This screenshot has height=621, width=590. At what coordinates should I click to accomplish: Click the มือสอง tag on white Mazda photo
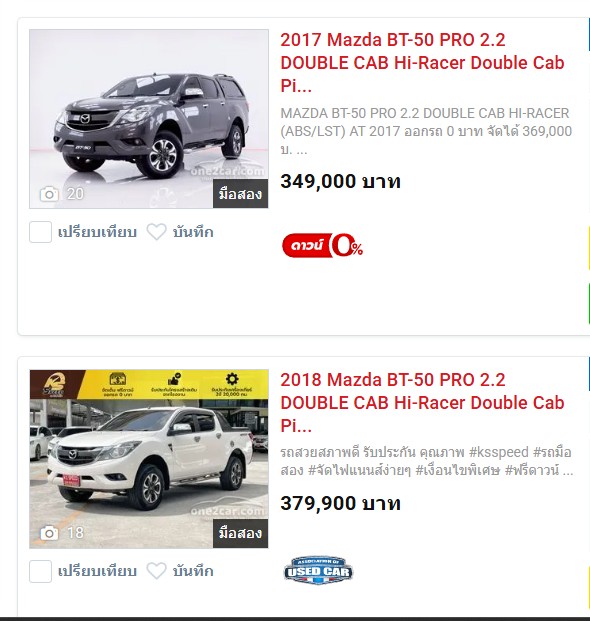click(240, 533)
